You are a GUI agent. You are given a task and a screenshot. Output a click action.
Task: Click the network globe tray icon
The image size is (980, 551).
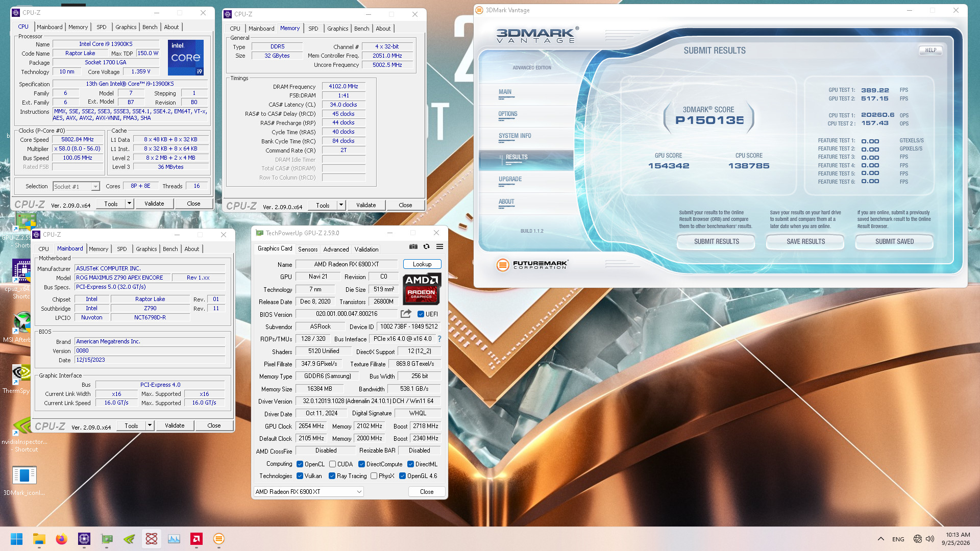(917, 539)
